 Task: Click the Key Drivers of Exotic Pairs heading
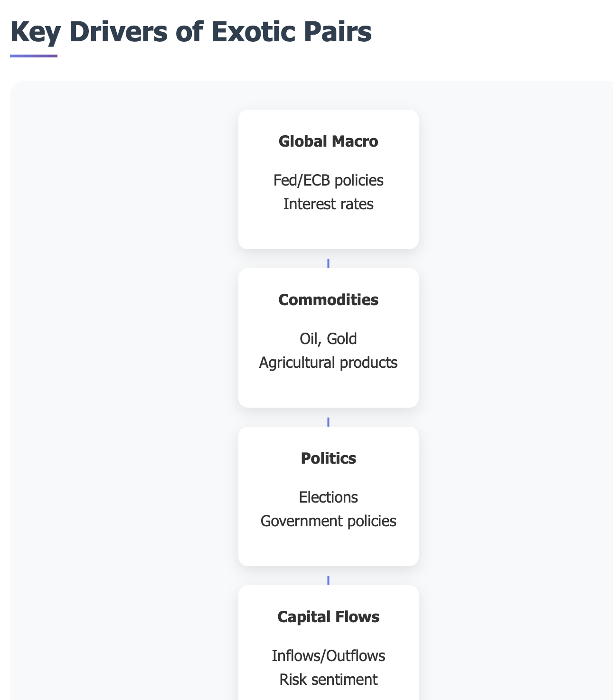tap(191, 32)
